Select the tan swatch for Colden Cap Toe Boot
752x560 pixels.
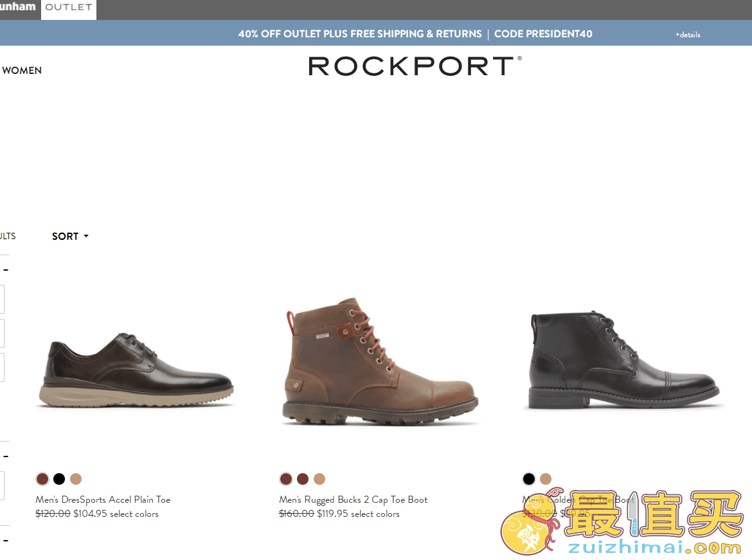(546, 479)
